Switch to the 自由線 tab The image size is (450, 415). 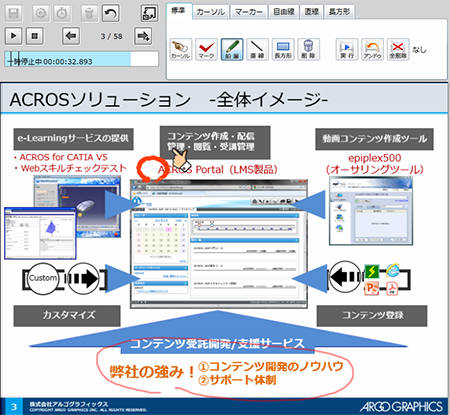(284, 12)
